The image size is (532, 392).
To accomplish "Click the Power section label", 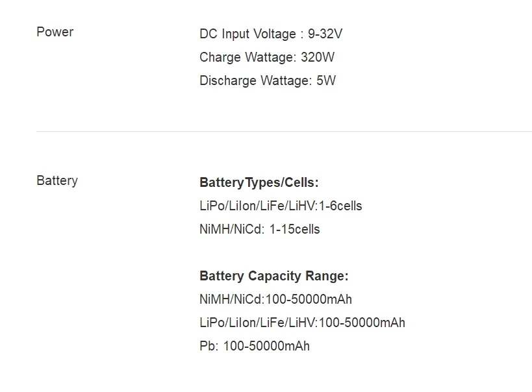I will coord(55,32).
